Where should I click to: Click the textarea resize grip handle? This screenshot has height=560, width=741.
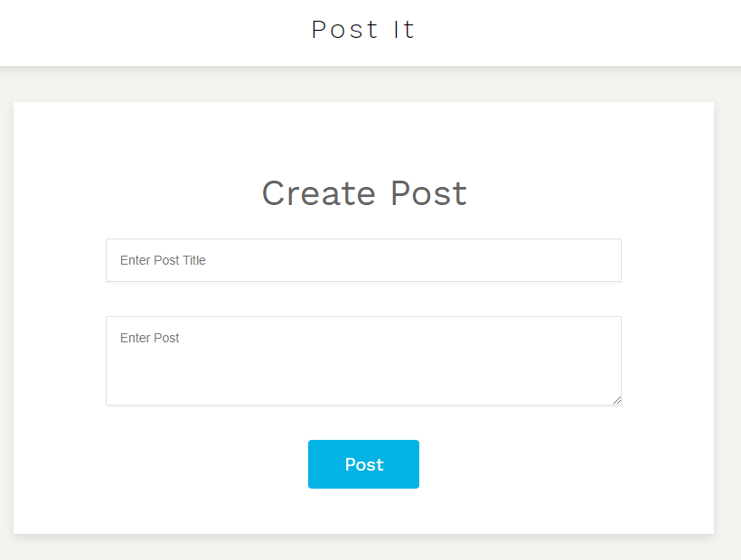pyautogui.click(x=616, y=400)
